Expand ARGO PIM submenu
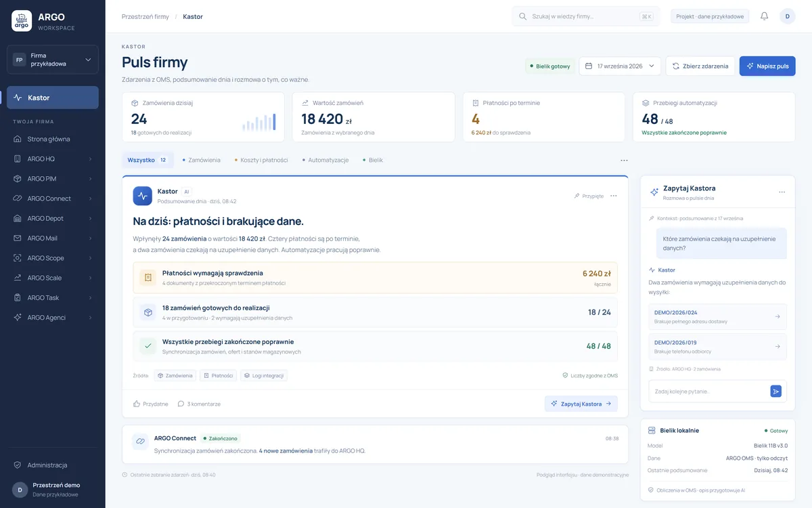This screenshot has height=508, width=812. click(x=90, y=179)
